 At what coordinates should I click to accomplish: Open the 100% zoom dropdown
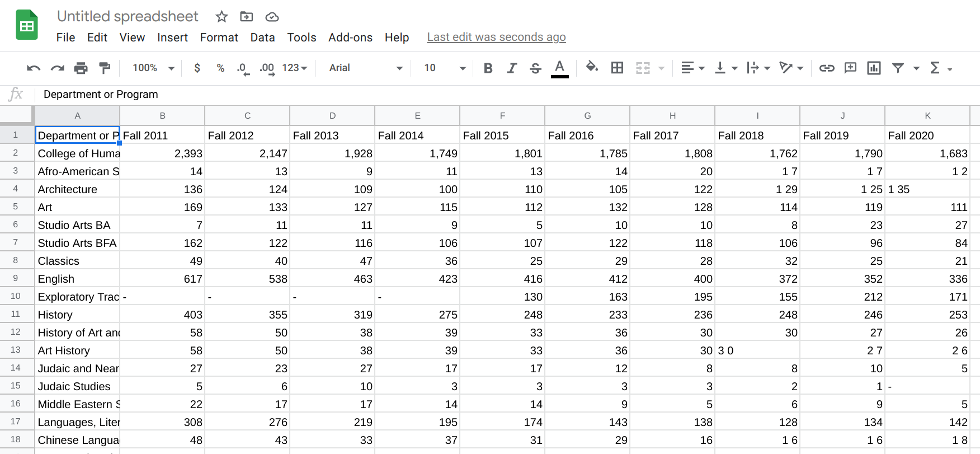153,68
